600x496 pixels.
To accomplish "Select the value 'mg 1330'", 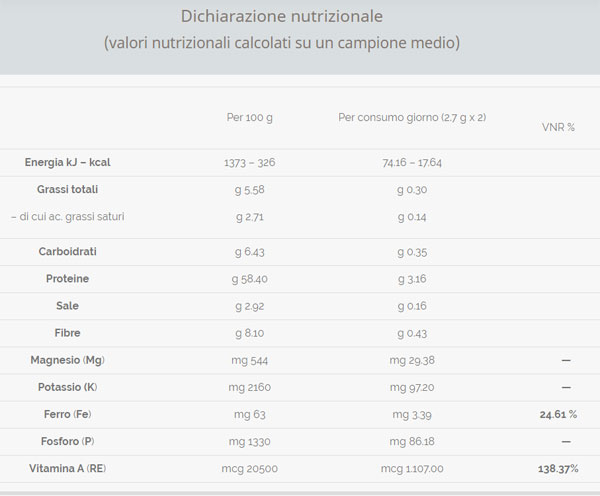I will [x=249, y=442].
